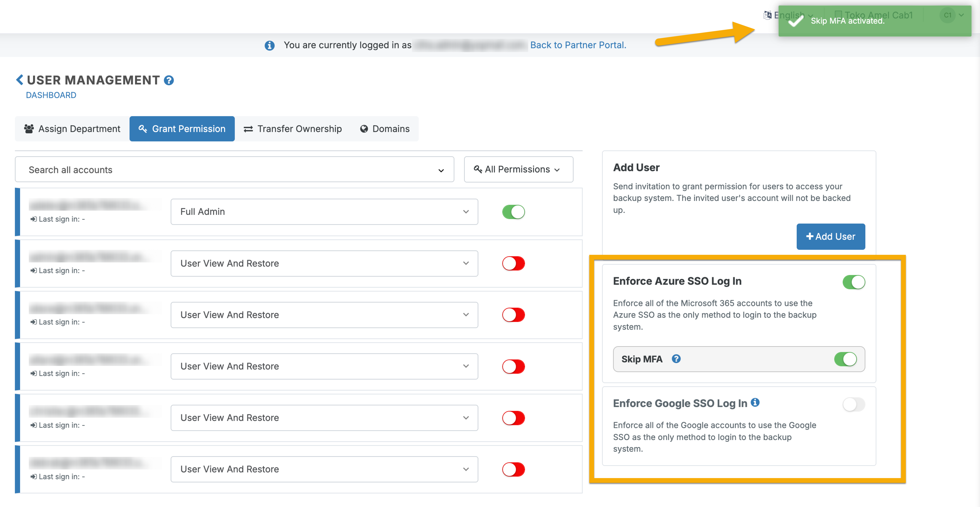This screenshot has width=980, height=507.
Task: Disable the Full Admin account toggle
Action: (513, 212)
